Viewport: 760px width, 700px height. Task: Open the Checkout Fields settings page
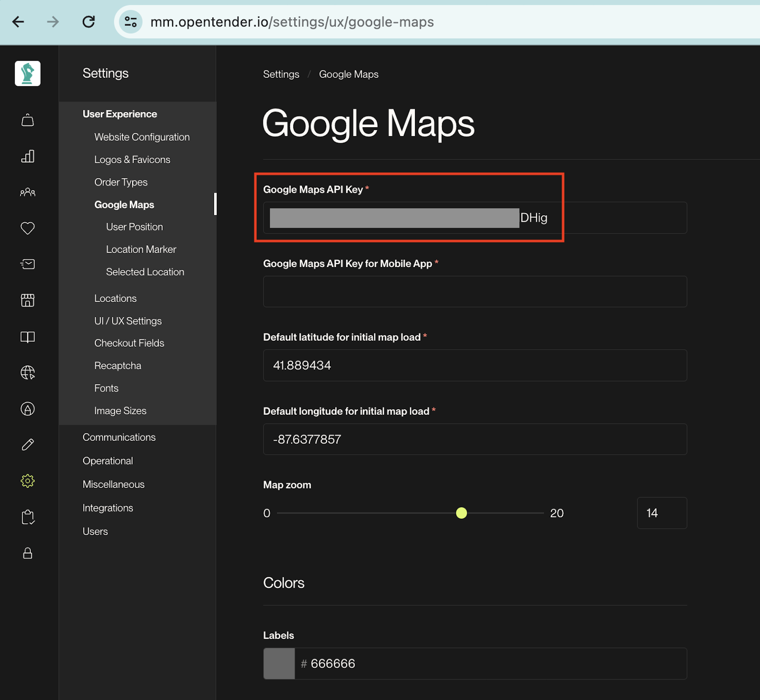(129, 343)
